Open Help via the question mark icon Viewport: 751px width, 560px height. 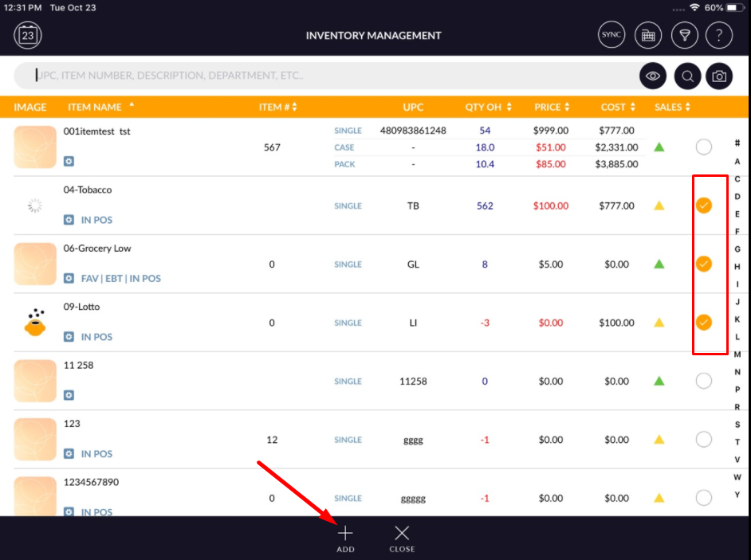click(x=718, y=35)
